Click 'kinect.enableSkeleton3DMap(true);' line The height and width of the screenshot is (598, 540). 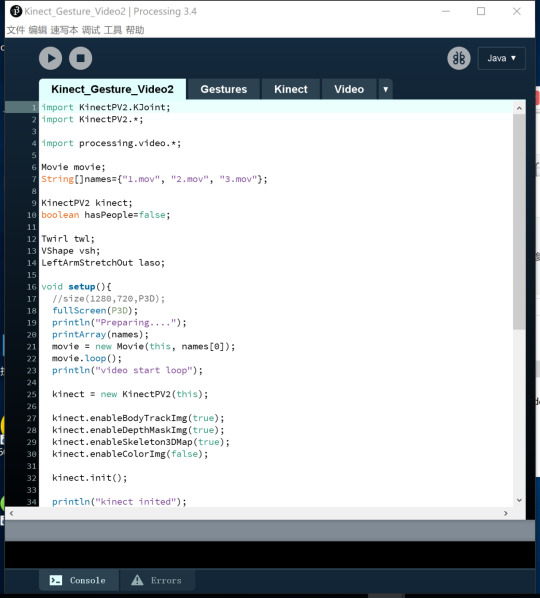[141, 442]
